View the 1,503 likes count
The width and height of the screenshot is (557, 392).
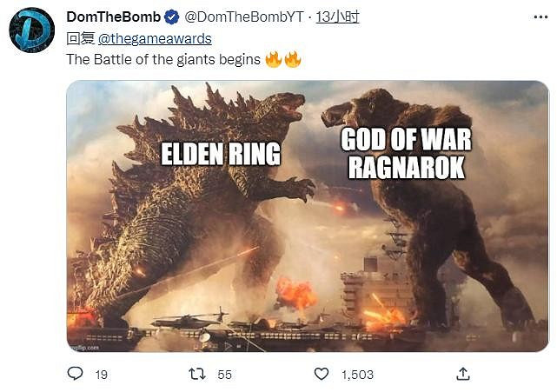[x=357, y=375]
